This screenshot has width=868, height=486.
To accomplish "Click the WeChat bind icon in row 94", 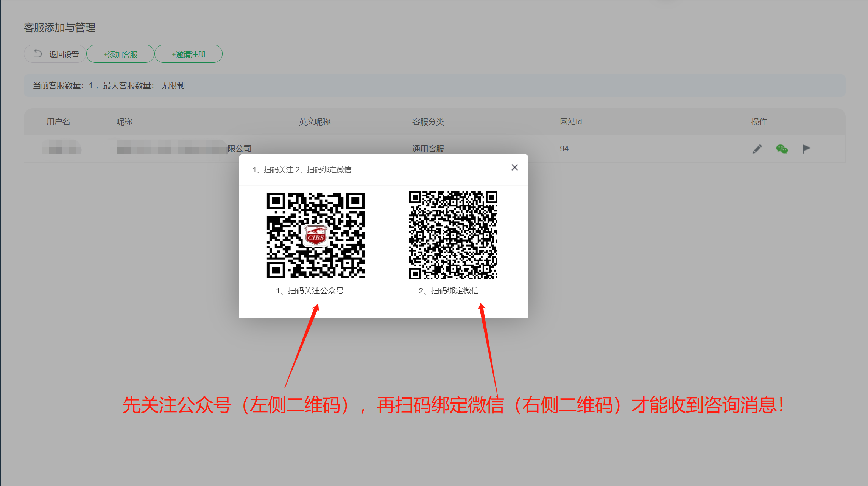I will point(782,149).
